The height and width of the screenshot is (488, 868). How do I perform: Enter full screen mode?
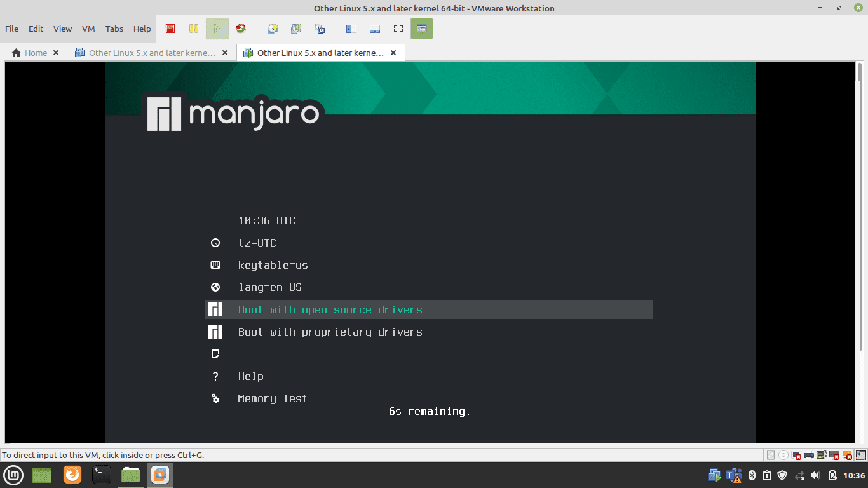pos(398,29)
